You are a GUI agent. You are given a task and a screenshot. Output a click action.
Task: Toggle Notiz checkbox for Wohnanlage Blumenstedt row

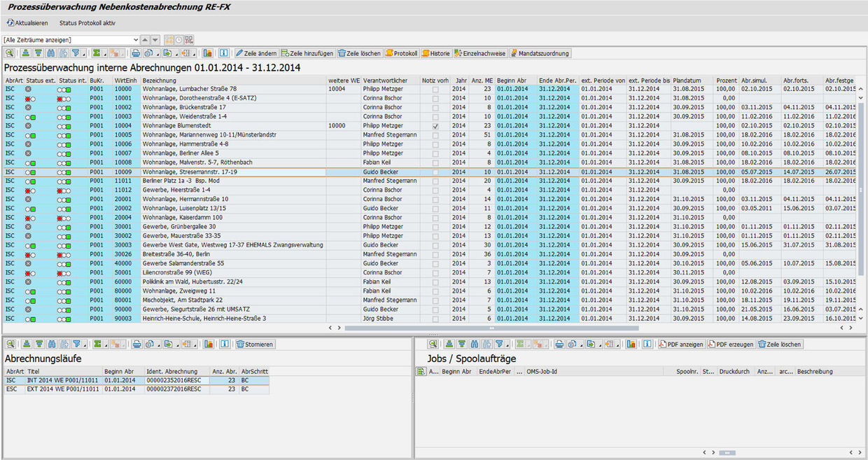[x=435, y=126]
